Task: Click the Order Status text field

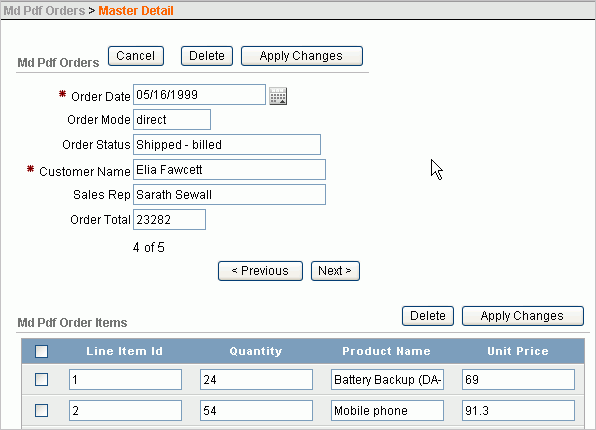Action: click(x=227, y=144)
